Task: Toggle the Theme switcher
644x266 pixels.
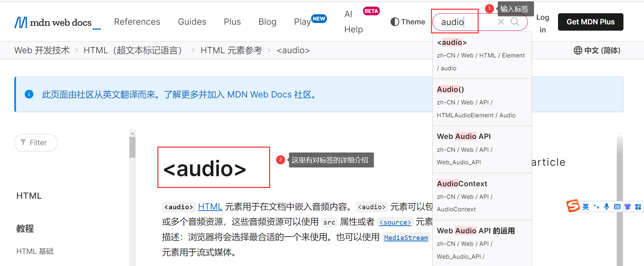Action: tap(408, 22)
